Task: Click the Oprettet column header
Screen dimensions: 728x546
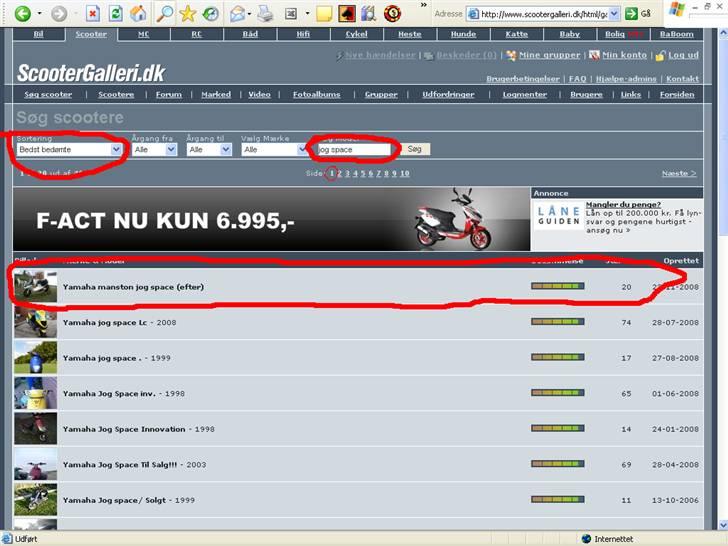Action: [x=681, y=260]
